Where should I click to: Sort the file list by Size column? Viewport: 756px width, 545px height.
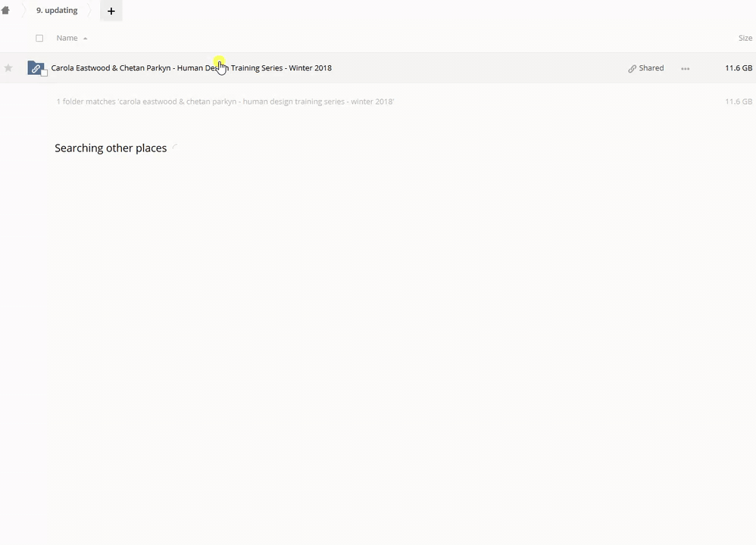pos(745,38)
